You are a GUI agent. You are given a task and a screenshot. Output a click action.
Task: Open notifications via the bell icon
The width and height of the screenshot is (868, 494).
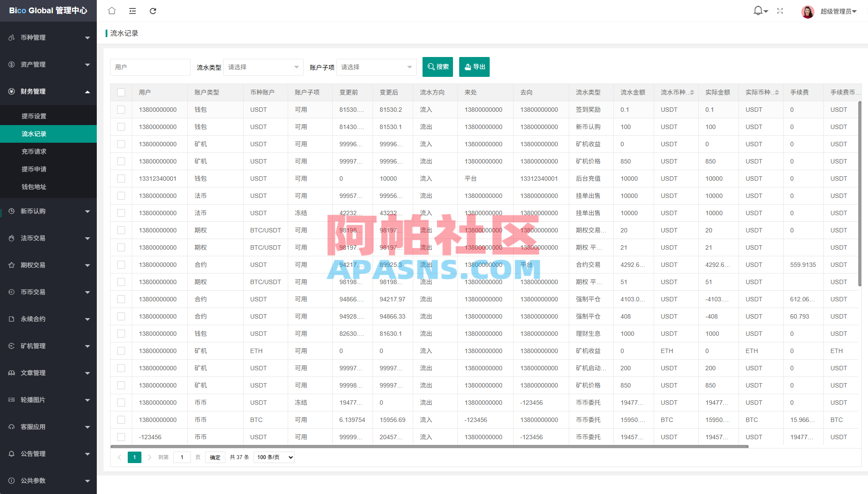[x=757, y=11]
